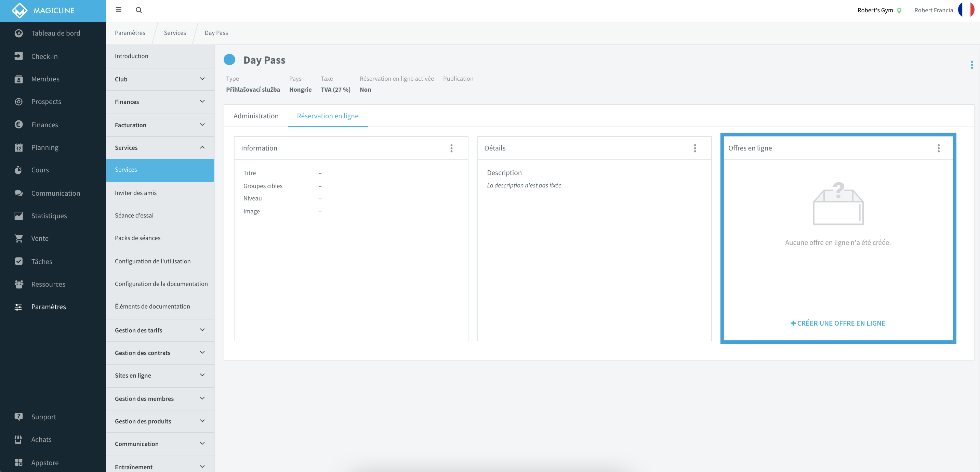980x472 pixels.
Task: Select the Réservation en ligne tab
Action: pos(328,116)
